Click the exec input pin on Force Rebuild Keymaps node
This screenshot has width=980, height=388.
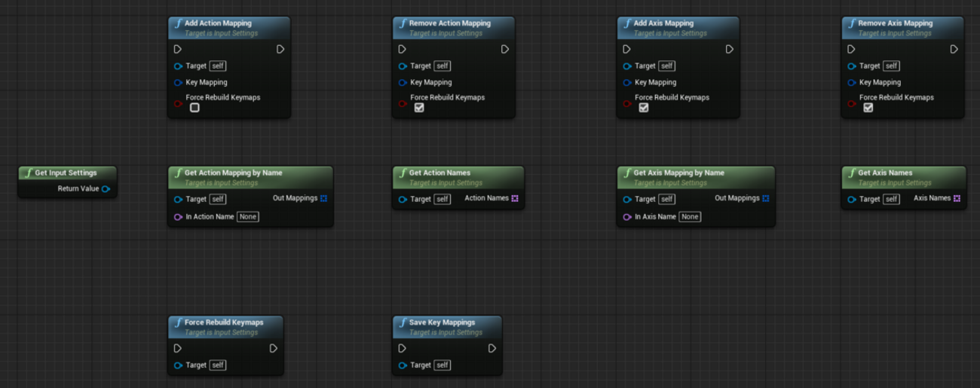tap(178, 348)
